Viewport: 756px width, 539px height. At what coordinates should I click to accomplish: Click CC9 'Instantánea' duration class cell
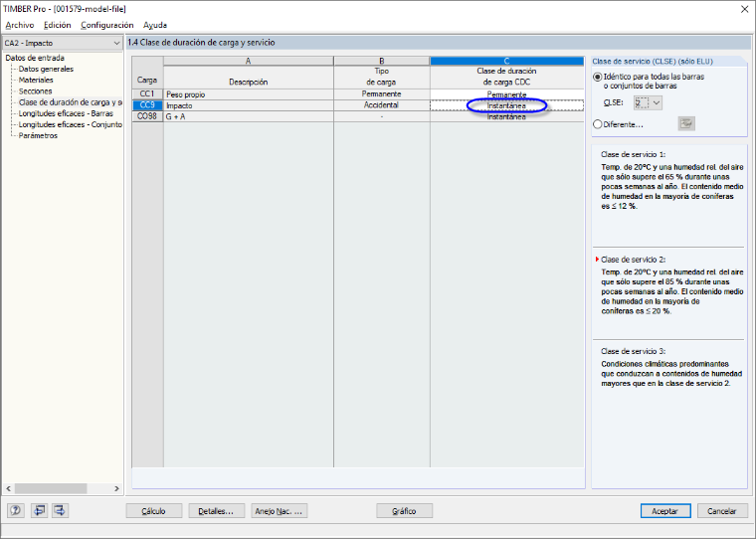click(506, 105)
